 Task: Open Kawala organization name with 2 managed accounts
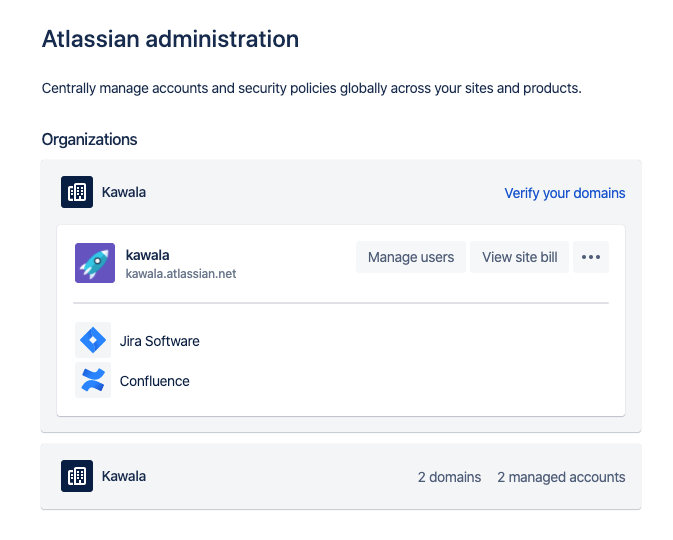(x=124, y=476)
